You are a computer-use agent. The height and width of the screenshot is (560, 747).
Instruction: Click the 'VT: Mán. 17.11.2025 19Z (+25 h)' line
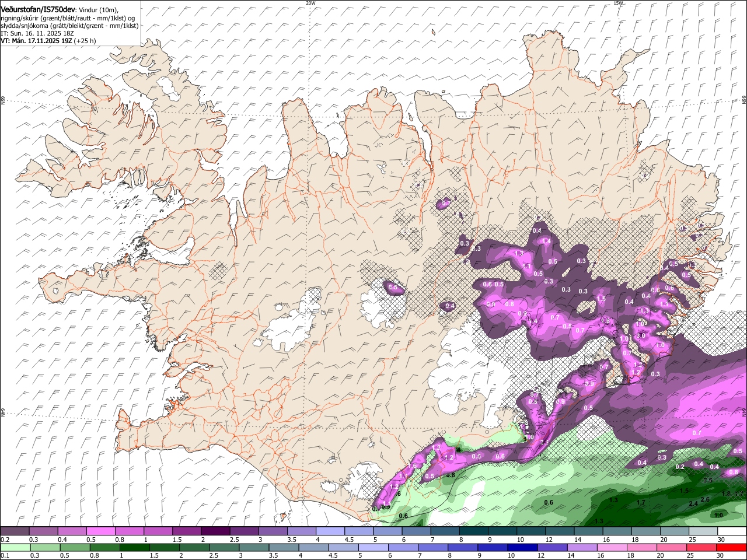(48, 41)
